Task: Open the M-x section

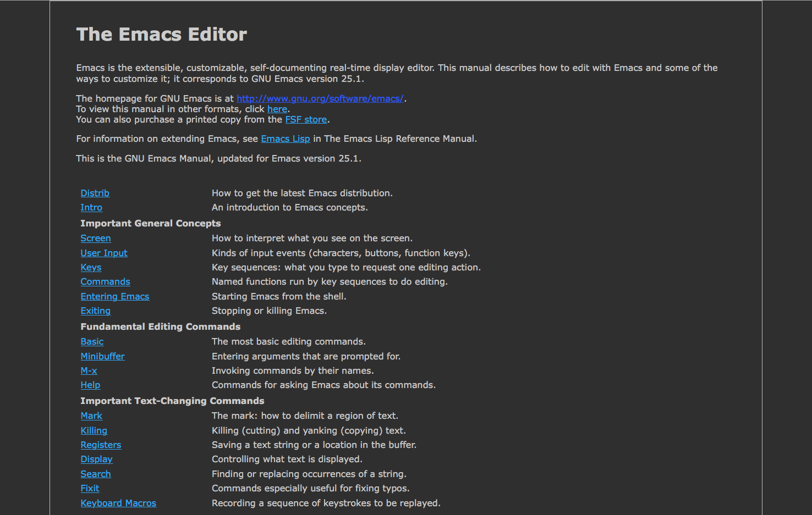Action: click(89, 370)
